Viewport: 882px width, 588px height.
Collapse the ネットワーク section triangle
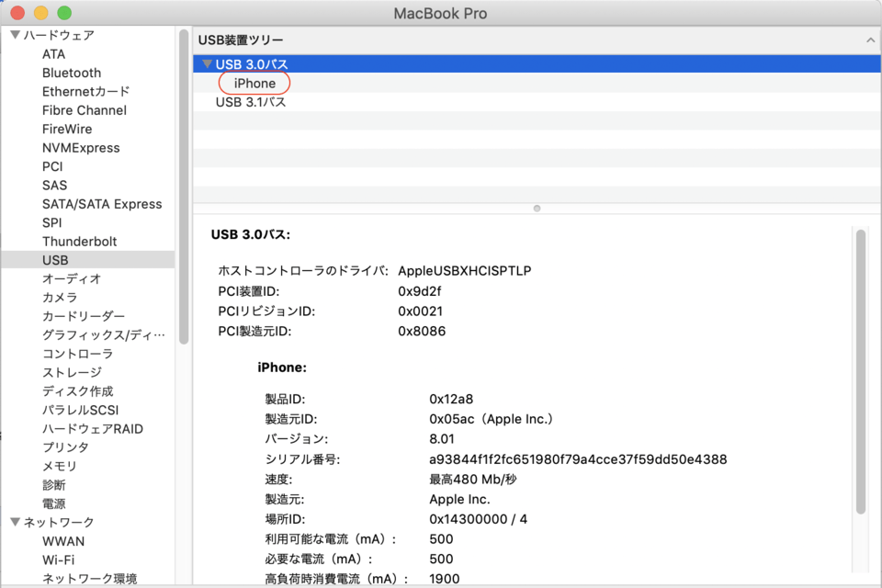16,522
